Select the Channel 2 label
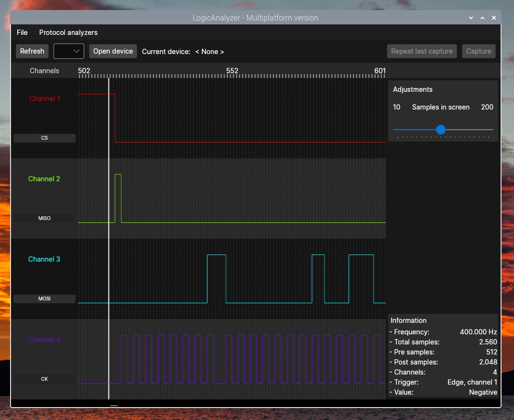Screen dimensions: 514x420 click(44, 179)
